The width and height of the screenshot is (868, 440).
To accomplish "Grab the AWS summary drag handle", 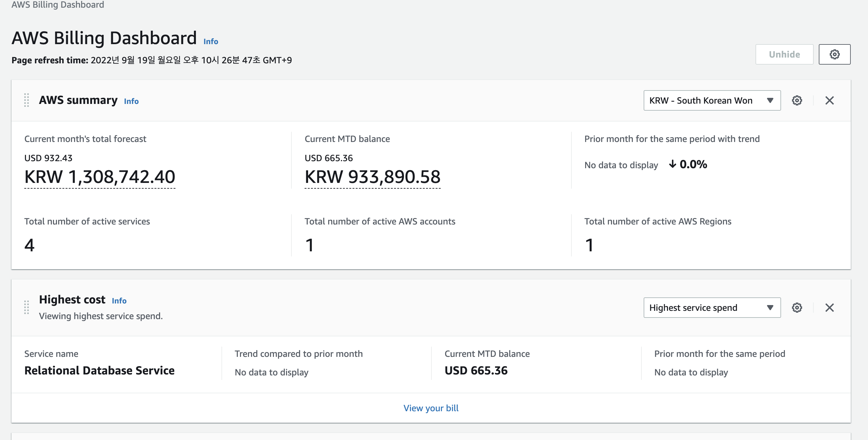I will coord(27,100).
